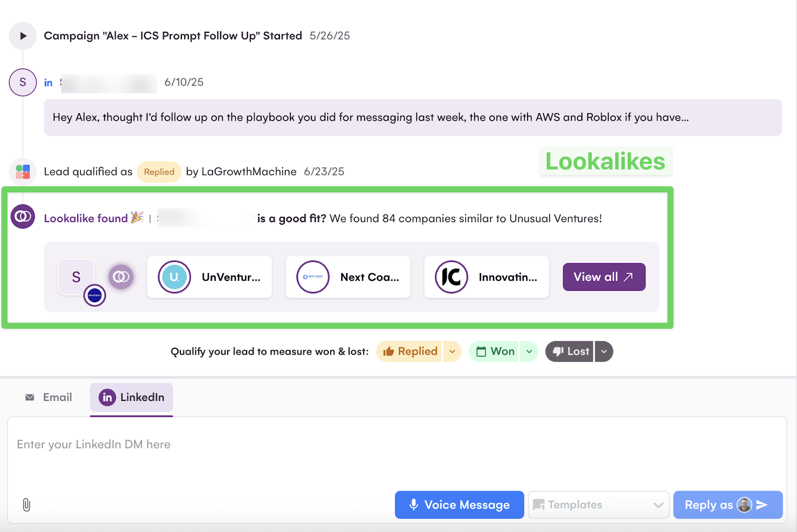Mark lead as Won

[495, 352]
